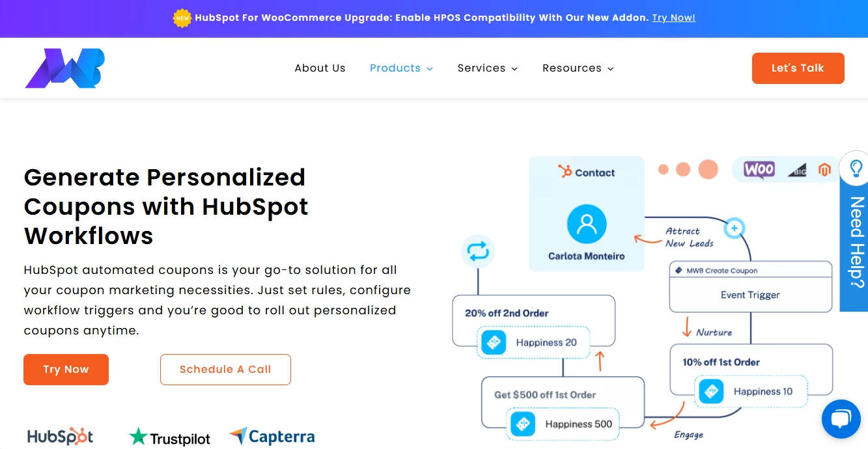Click the Happiness 500 coupon icon
The width and height of the screenshot is (868, 449).
[523, 424]
